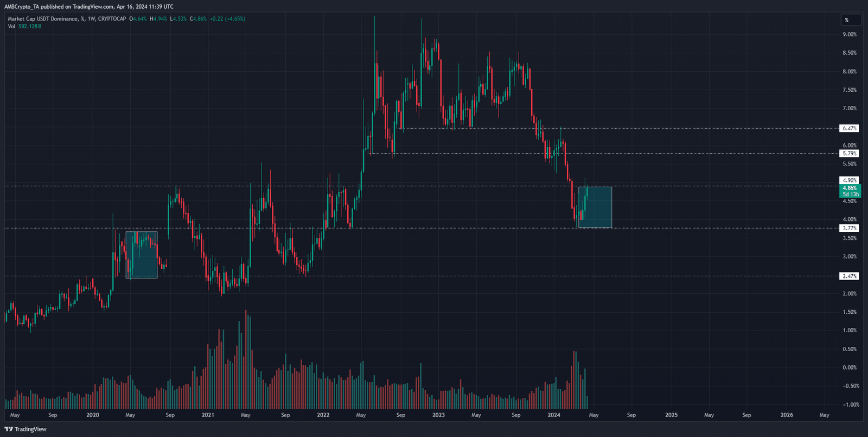Click the 1.50% tick on price axis
868x437 pixels.
(850, 312)
